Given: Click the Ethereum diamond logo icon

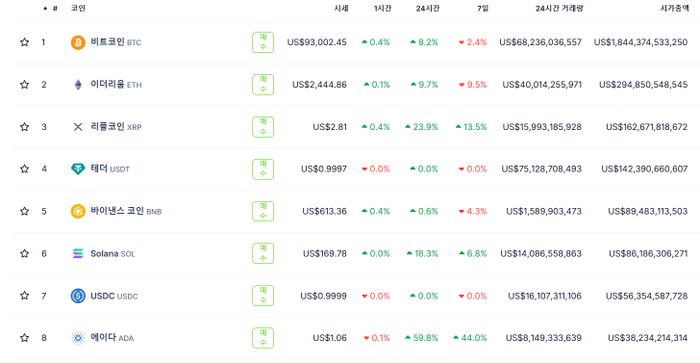Looking at the screenshot, I should click(78, 84).
